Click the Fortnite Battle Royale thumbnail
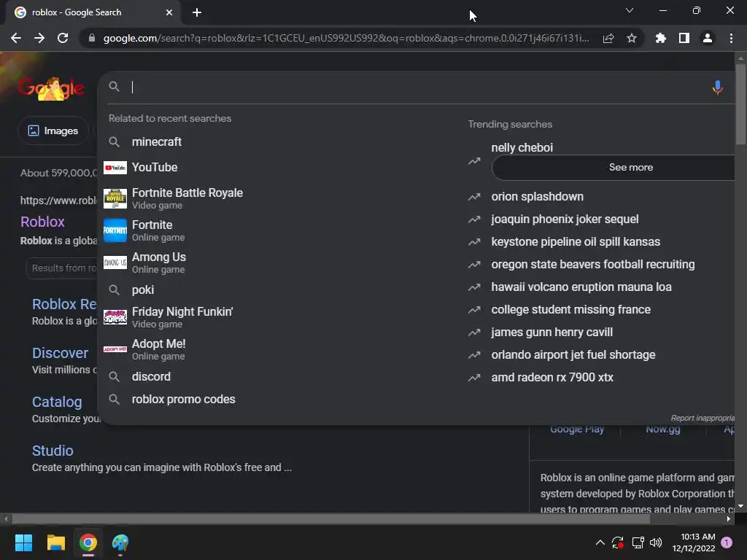The height and width of the screenshot is (560, 747). click(115, 198)
